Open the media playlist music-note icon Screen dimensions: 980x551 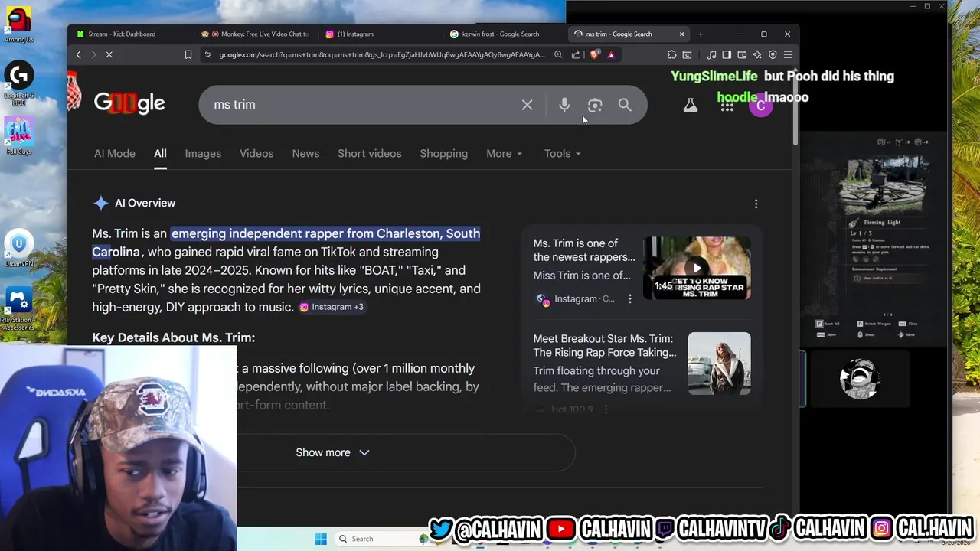(x=711, y=54)
